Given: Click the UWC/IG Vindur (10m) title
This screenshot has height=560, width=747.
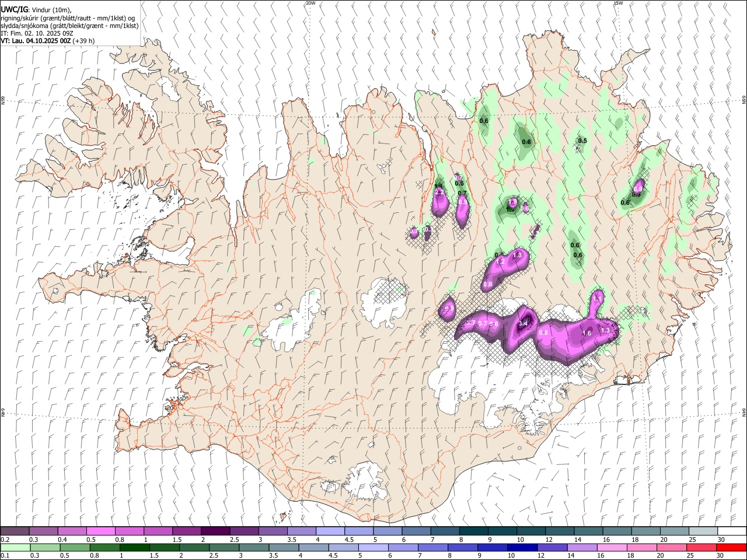Looking at the screenshot, I should [36, 9].
